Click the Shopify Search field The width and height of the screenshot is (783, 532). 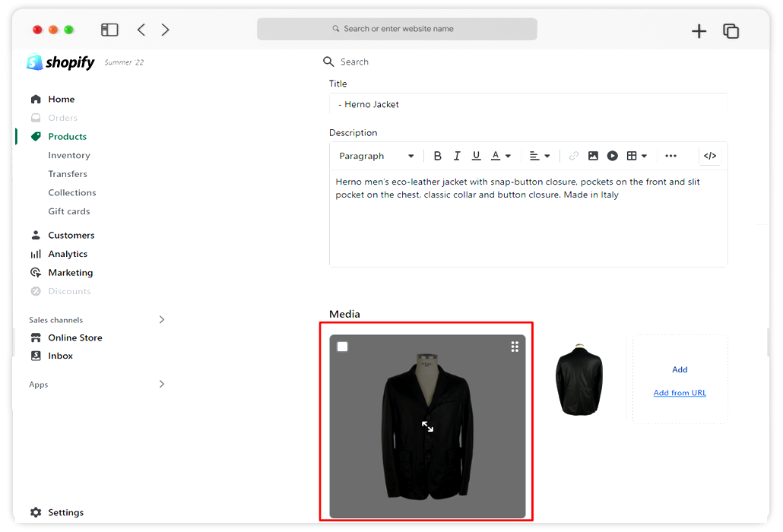pyautogui.click(x=354, y=62)
